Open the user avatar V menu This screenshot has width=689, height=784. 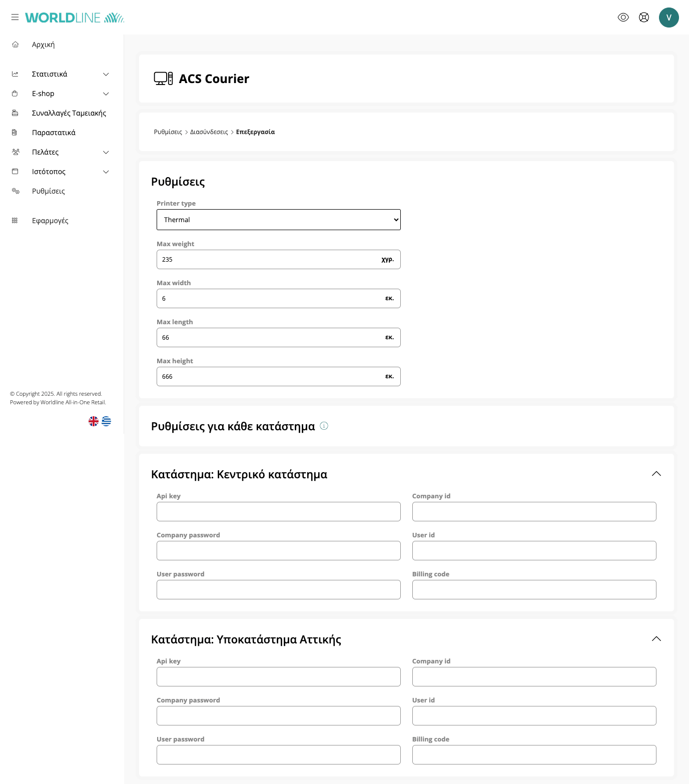click(x=668, y=18)
